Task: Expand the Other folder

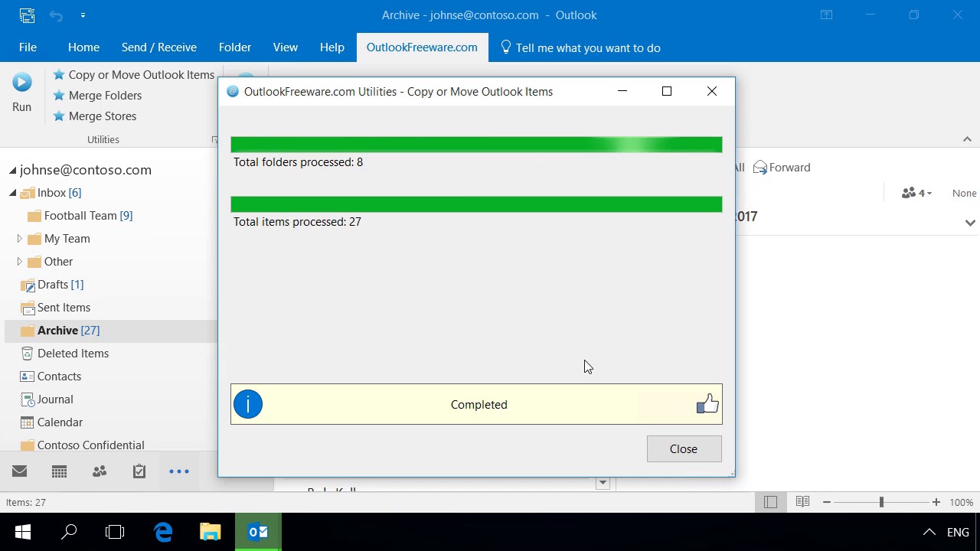Action: click(x=19, y=262)
